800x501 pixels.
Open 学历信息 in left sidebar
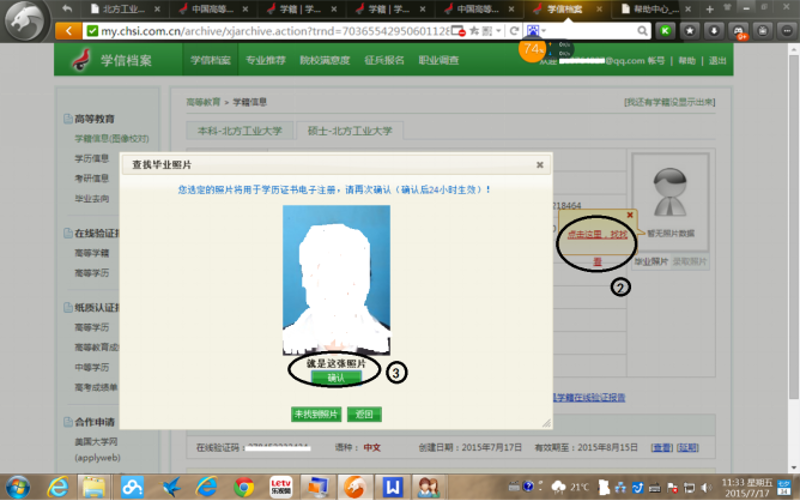coord(92,158)
